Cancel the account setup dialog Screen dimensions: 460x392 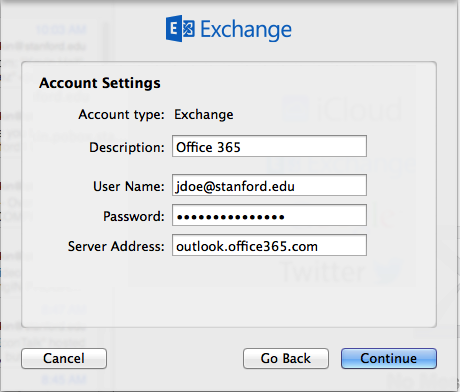tap(64, 358)
